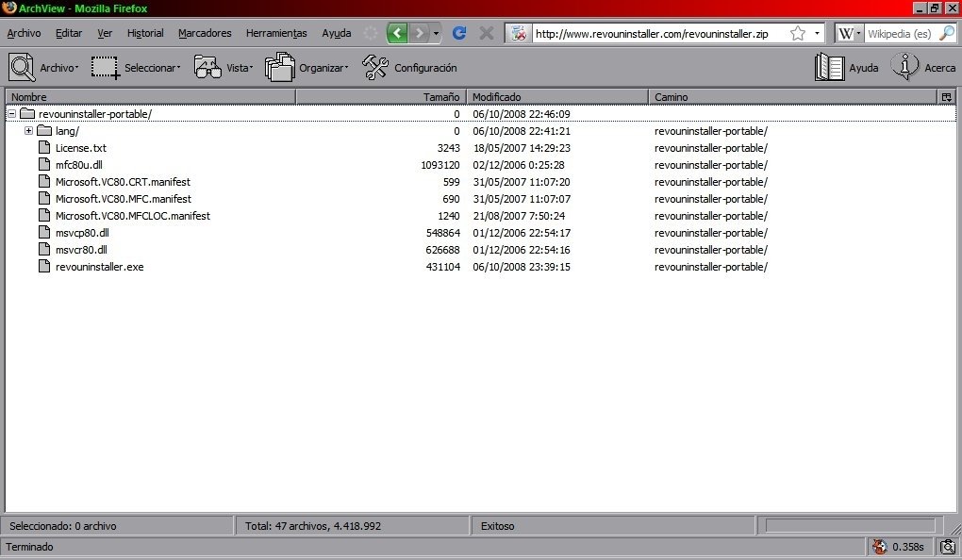Open Configuración settings
962x560 pixels.
tap(410, 68)
